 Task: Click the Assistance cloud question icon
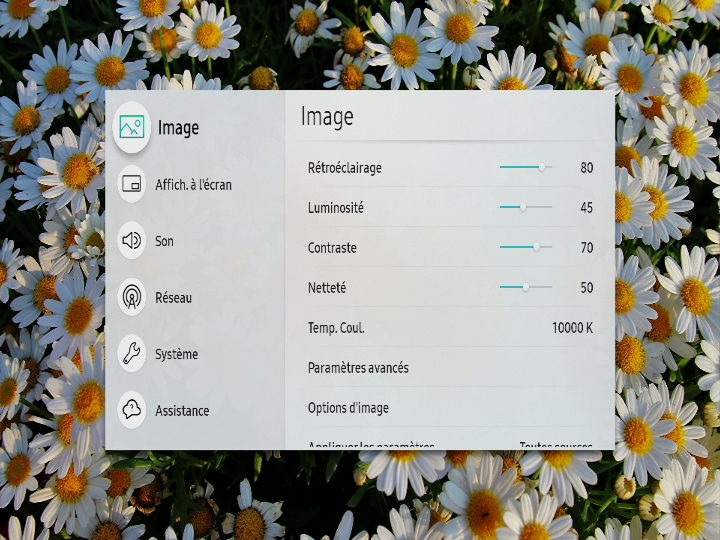pyautogui.click(x=131, y=410)
